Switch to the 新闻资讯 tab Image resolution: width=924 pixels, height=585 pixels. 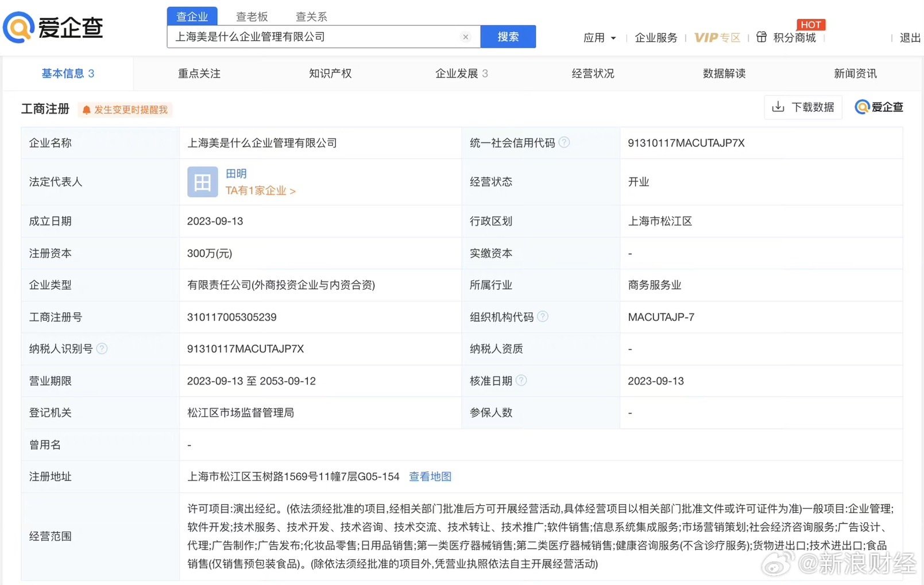[855, 73]
